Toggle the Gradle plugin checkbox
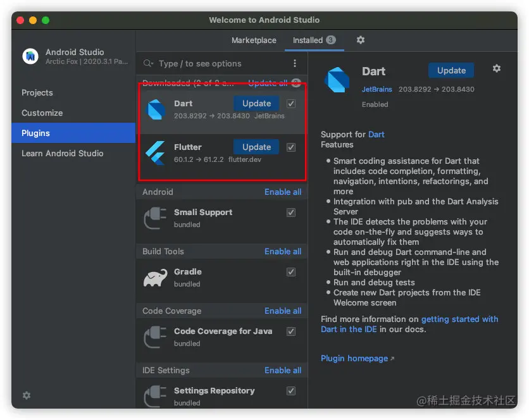Screen dimensions: 529x420 coord(291,272)
